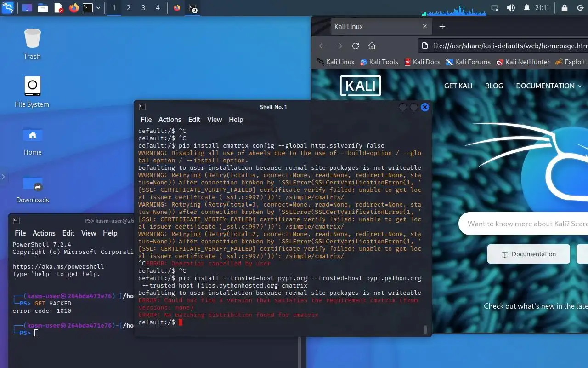Click the display recording tray icon
Screen dimensions: 588x368
(495, 8)
